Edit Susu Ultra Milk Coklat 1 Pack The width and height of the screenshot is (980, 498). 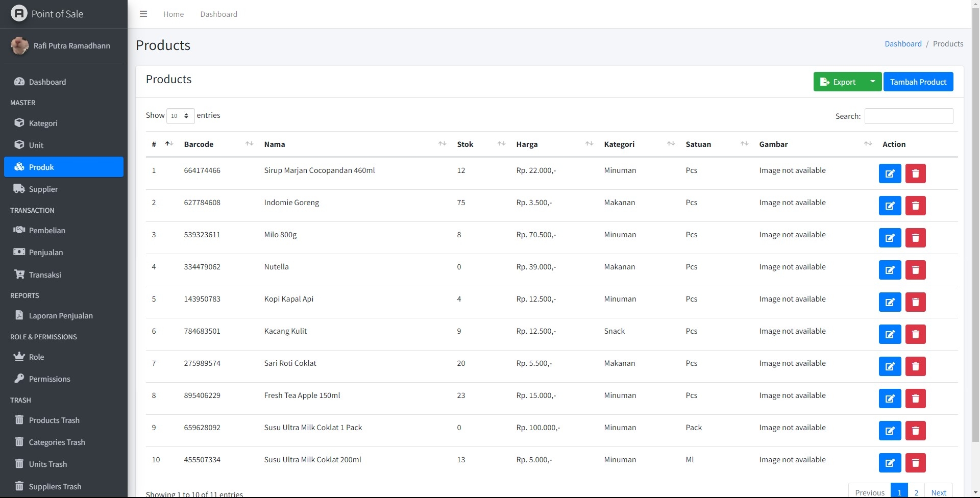(890, 431)
